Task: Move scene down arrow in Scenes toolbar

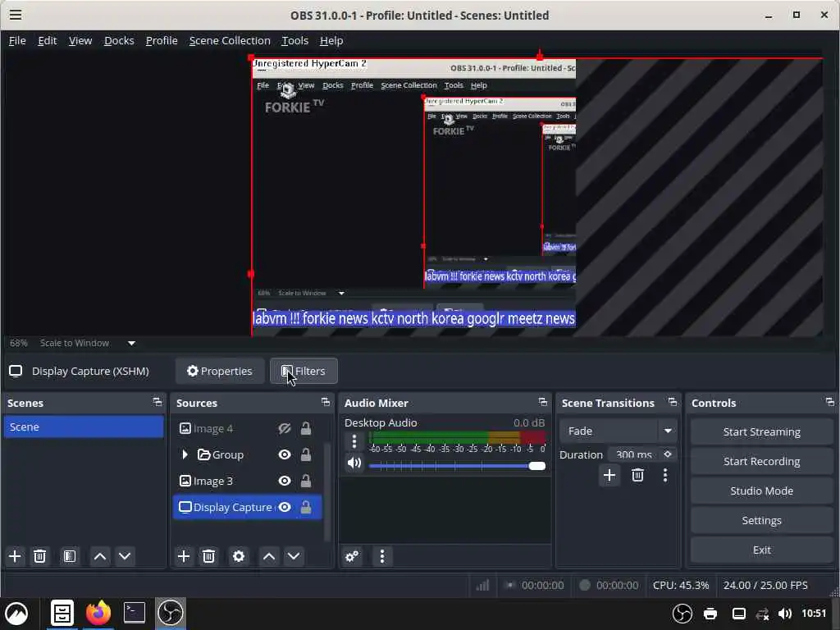Action: click(x=125, y=556)
